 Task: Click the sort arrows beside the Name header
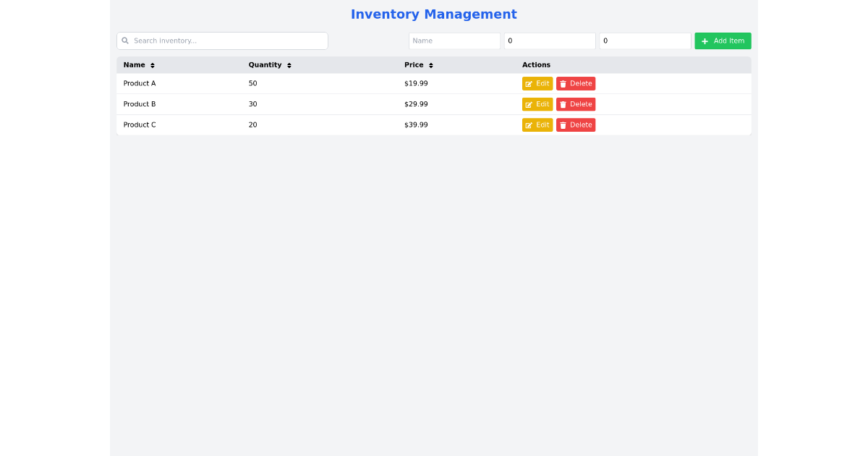point(151,64)
